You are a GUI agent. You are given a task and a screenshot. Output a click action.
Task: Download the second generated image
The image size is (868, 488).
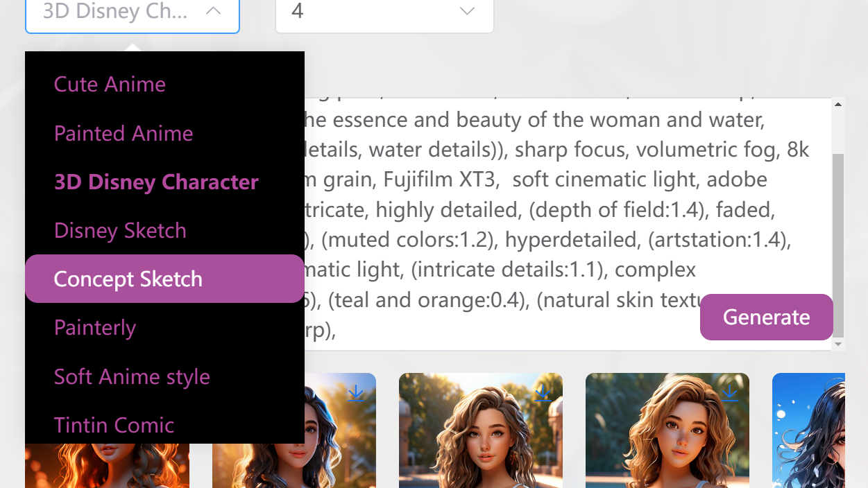click(x=356, y=394)
